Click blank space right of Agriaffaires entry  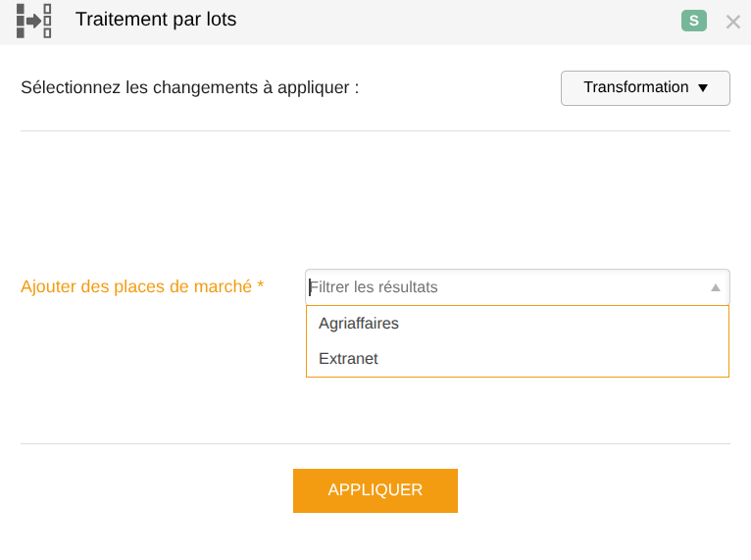(563, 324)
